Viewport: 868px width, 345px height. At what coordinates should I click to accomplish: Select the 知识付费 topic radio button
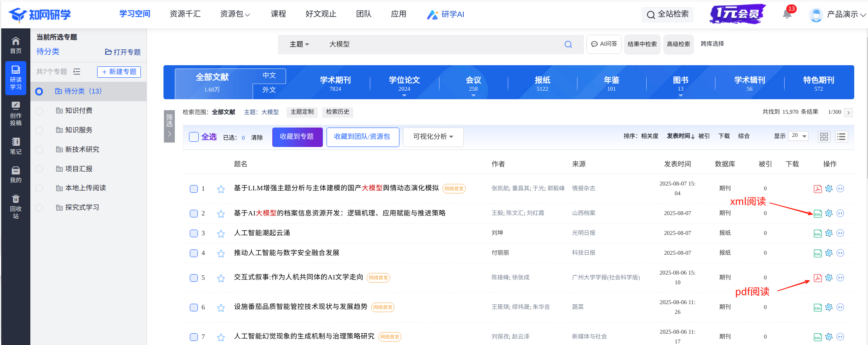[x=39, y=111]
